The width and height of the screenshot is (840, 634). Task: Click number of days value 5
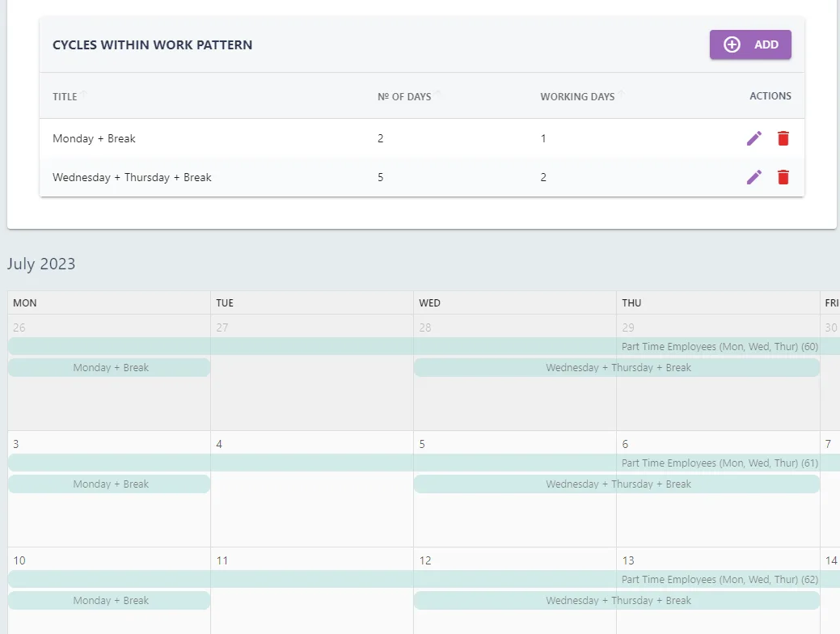(380, 177)
